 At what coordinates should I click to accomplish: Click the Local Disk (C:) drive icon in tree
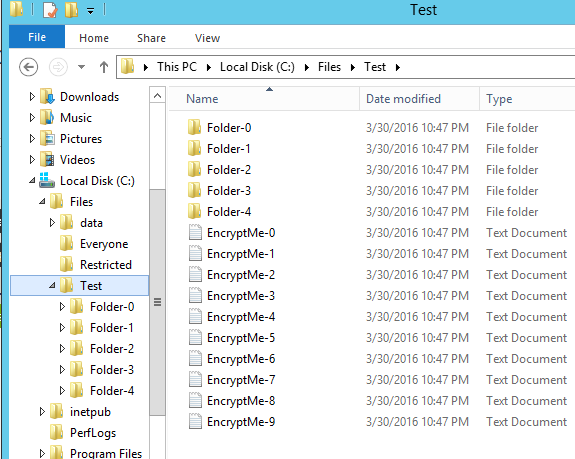tap(47, 181)
